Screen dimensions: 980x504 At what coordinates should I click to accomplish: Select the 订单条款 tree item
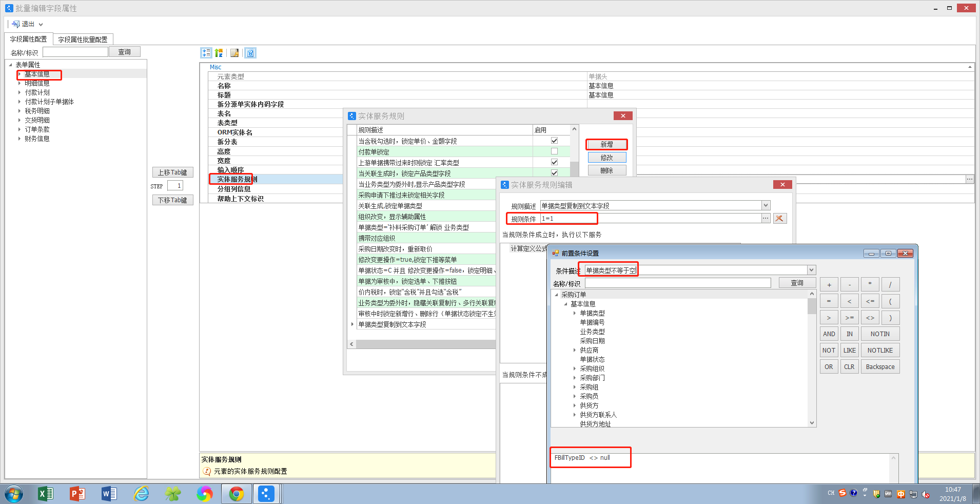[37, 129]
